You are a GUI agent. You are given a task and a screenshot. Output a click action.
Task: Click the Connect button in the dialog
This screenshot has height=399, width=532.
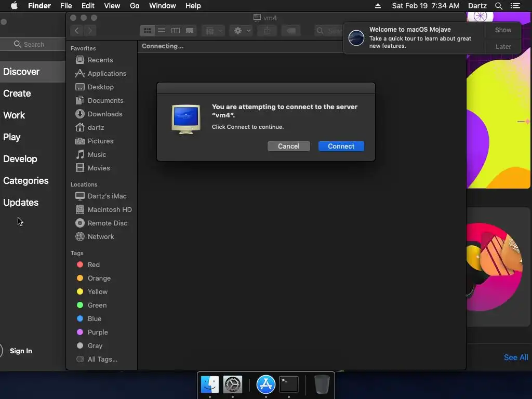[341, 146]
